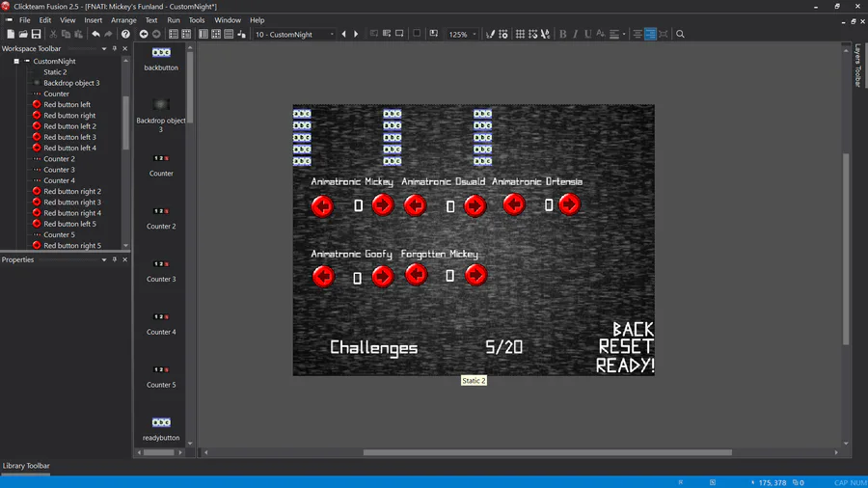Collapse the CustomNight tree node
The width and height of the screenshot is (868, 488).
pos(16,62)
